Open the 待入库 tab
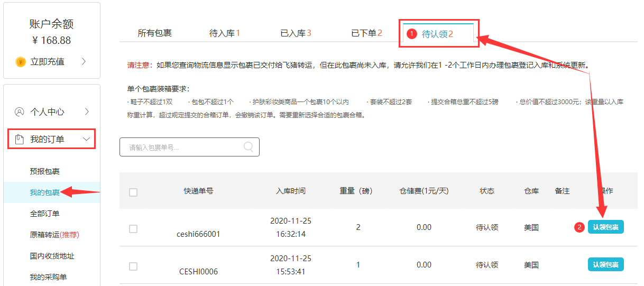 point(225,33)
